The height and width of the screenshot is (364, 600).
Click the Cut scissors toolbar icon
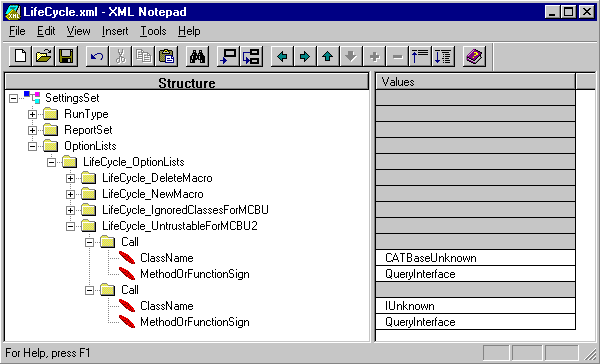coord(120,57)
